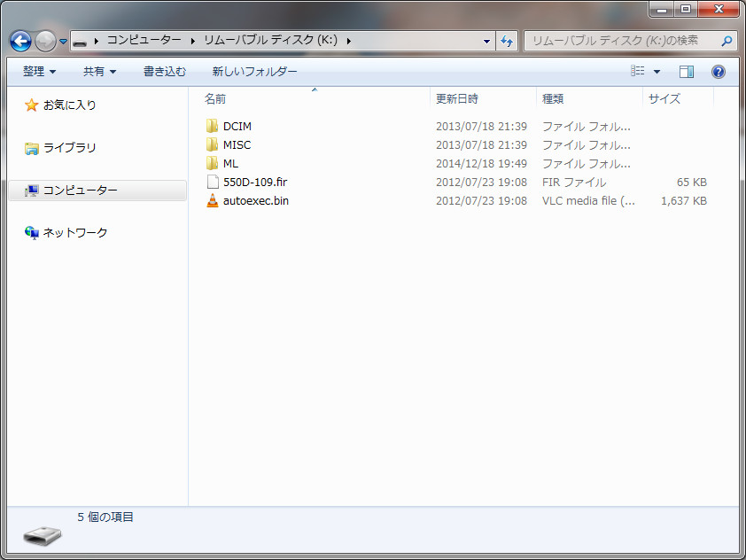This screenshot has height=560, width=746.
Task: Click the 65 KB size cell
Action: point(692,183)
